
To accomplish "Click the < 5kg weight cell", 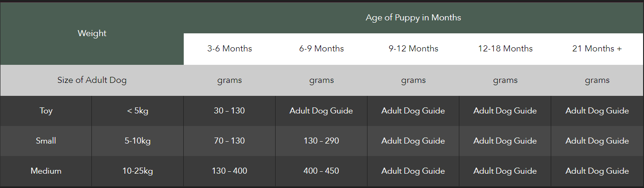I will 138,111.
